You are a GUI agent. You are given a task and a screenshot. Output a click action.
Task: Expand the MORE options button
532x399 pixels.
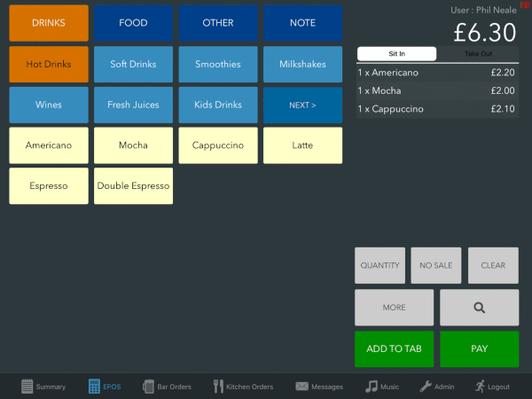(395, 308)
